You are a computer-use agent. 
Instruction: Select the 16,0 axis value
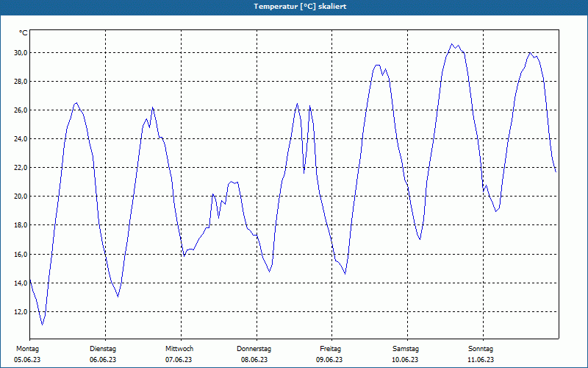(21, 254)
